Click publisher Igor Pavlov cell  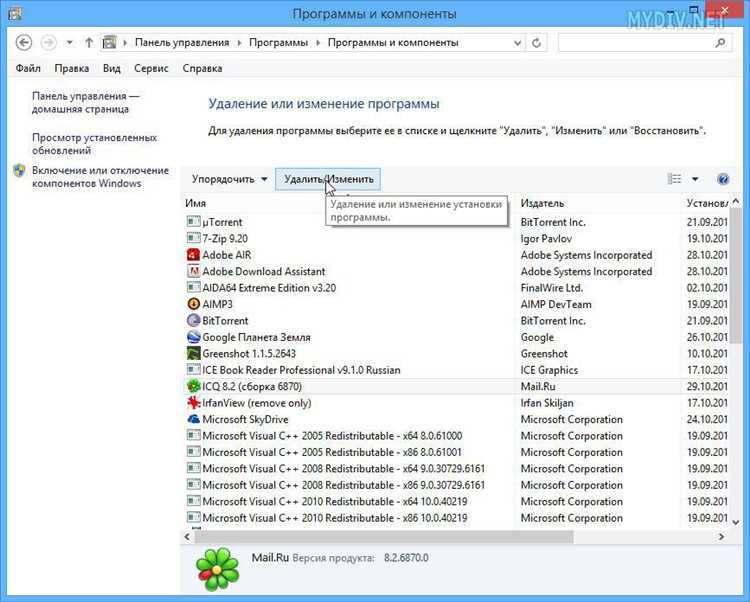(x=546, y=238)
